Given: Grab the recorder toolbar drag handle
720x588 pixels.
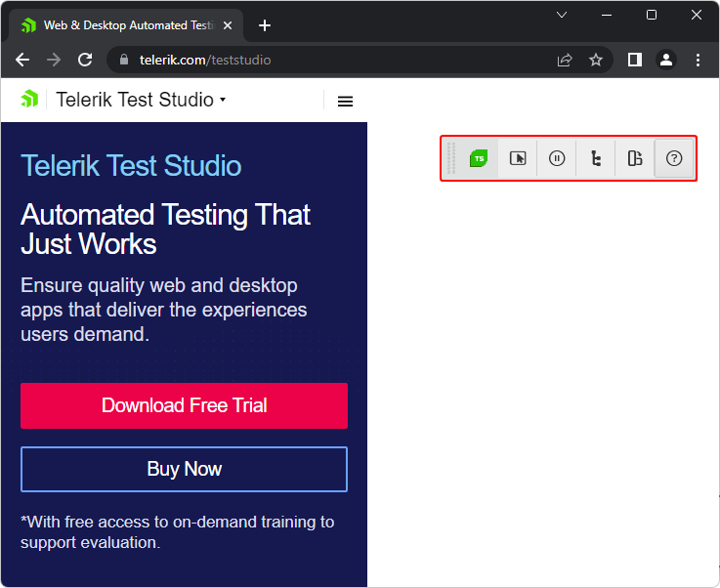Looking at the screenshot, I should pyautogui.click(x=451, y=158).
